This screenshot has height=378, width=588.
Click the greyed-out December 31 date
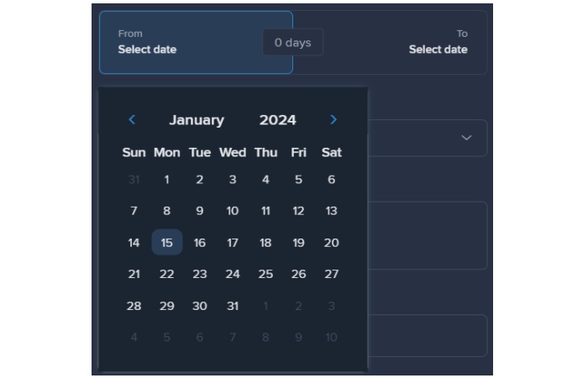pos(134,179)
